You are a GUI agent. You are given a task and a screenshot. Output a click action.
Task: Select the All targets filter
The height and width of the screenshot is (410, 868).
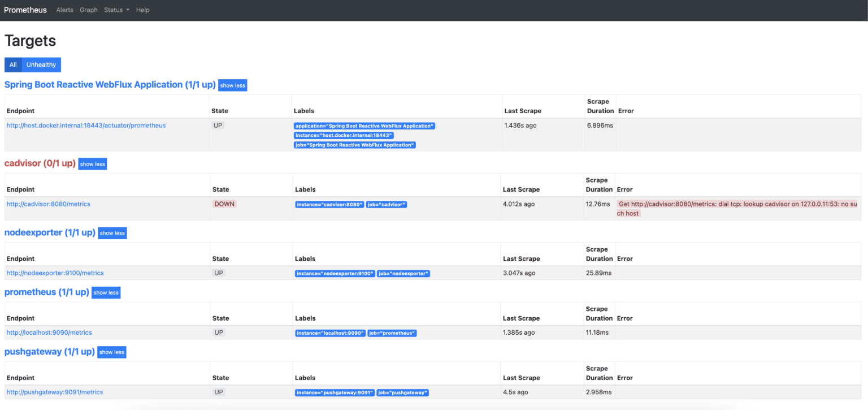click(x=12, y=64)
